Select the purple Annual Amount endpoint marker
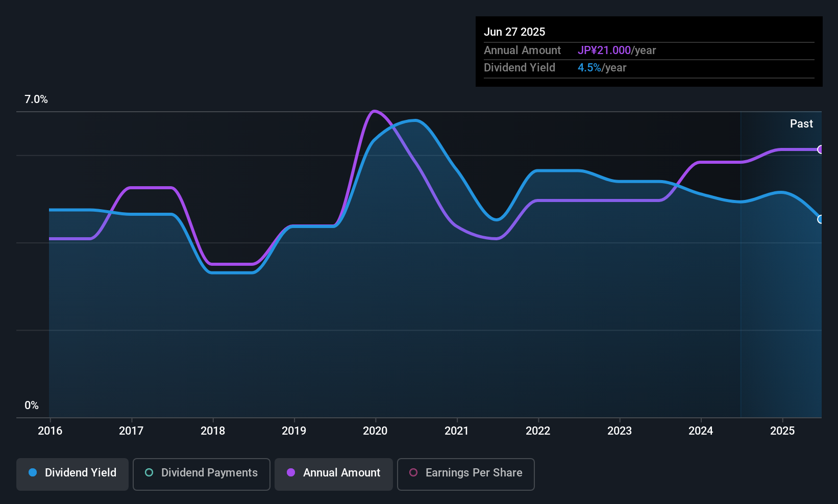This screenshot has height=504, width=838. [x=820, y=149]
